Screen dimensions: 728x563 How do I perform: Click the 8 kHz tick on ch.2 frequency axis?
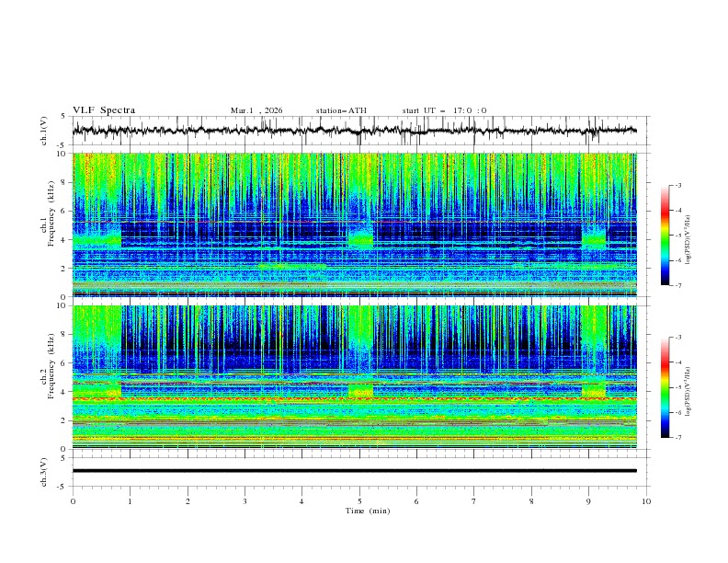coord(63,335)
